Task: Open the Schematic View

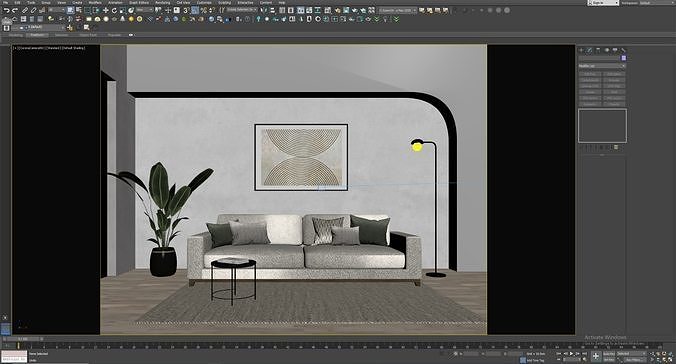Action: 318,10
